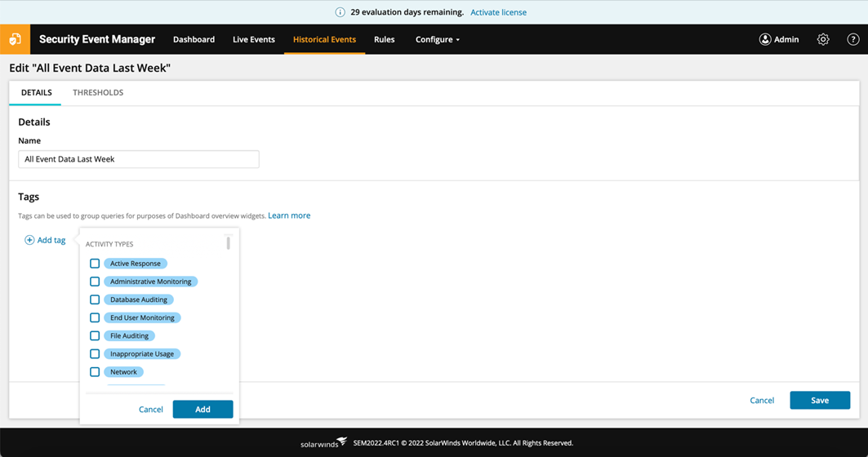868x457 pixels.
Task: Check the Active Response checkbox
Action: click(95, 264)
